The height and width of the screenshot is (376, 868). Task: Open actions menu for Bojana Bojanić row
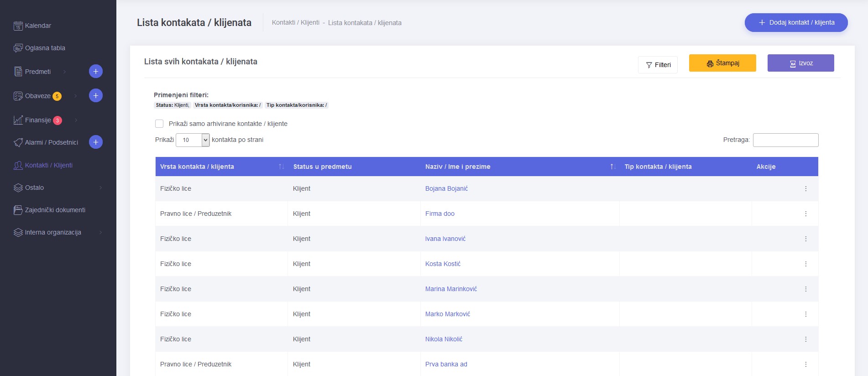point(805,188)
